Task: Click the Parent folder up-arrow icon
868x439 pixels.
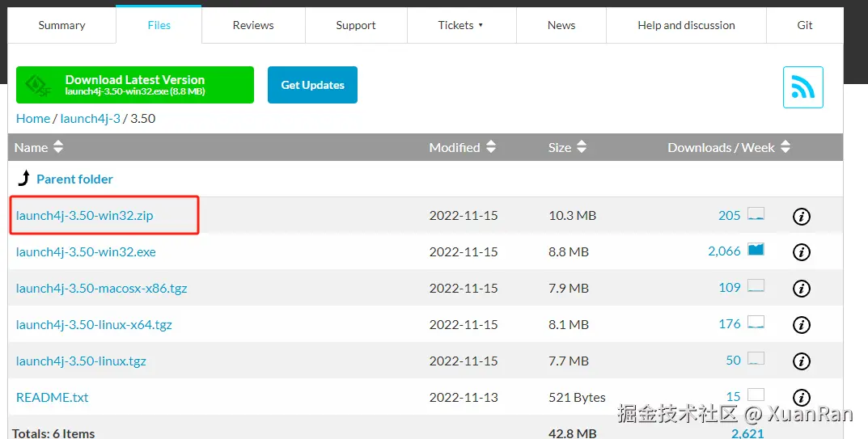Action: [x=23, y=178]
